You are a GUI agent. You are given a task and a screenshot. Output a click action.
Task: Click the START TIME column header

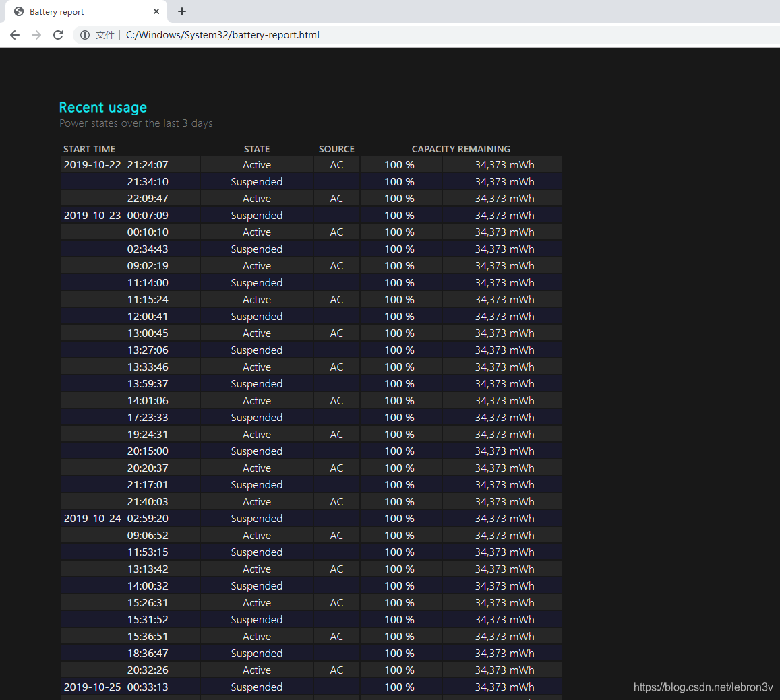point(89,149)
